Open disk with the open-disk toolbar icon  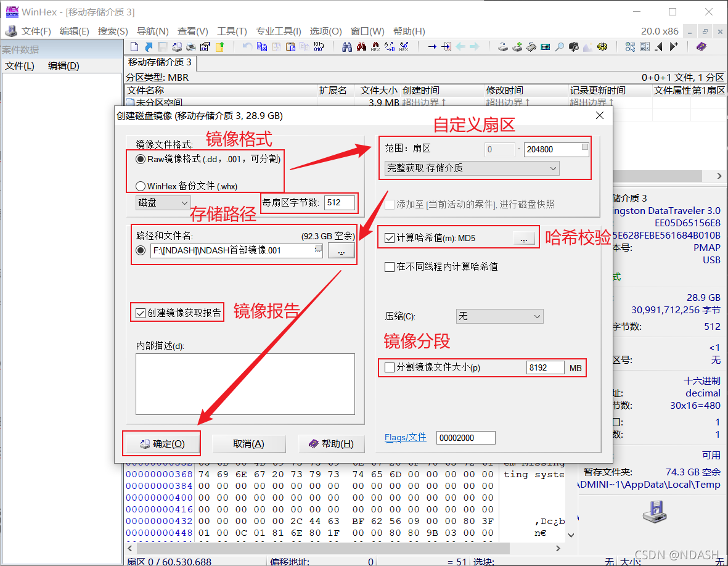click(502, 46)
